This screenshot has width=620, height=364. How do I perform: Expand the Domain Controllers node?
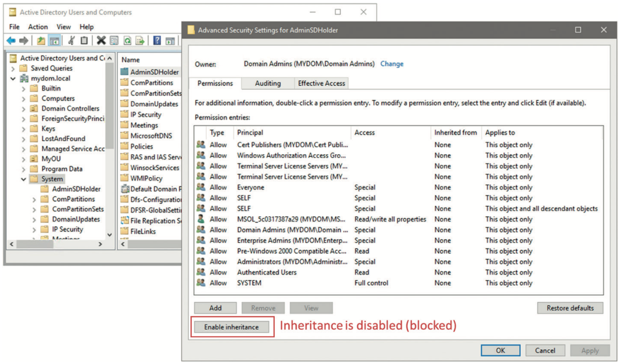pyautogui.click(x=24, y=108)
